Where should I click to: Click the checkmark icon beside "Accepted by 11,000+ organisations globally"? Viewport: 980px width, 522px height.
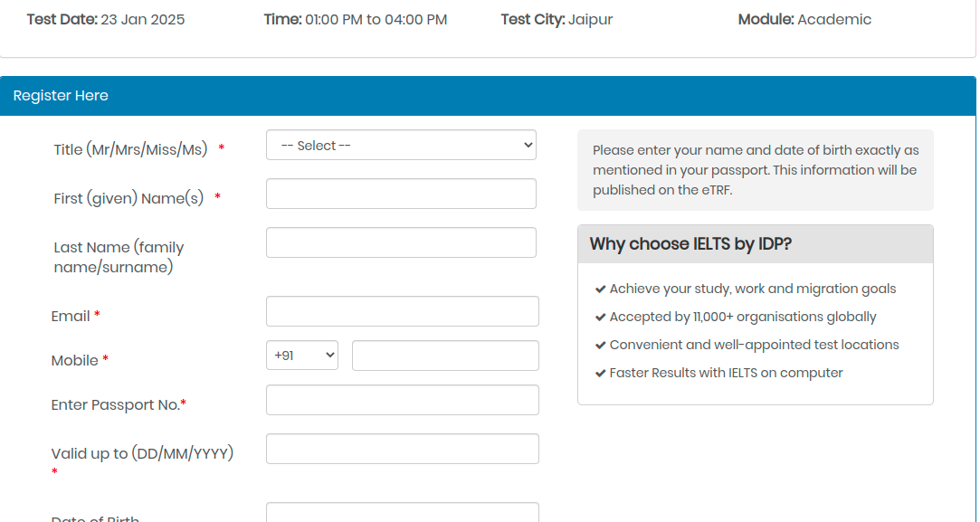tap(601, 317)
